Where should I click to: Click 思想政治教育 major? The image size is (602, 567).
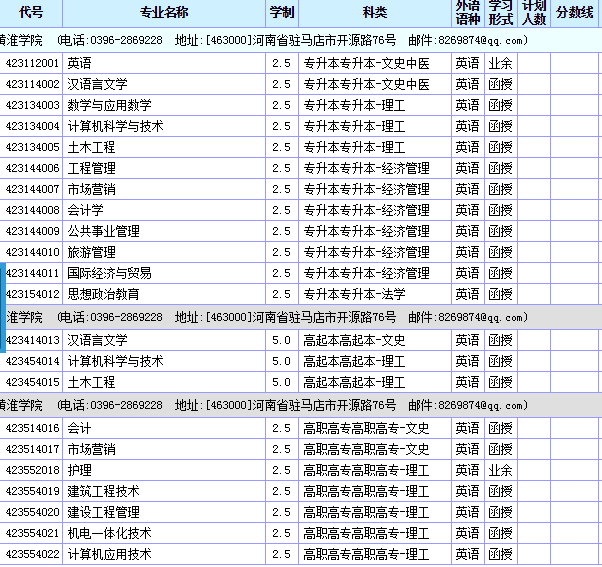[x=103, y=294]
